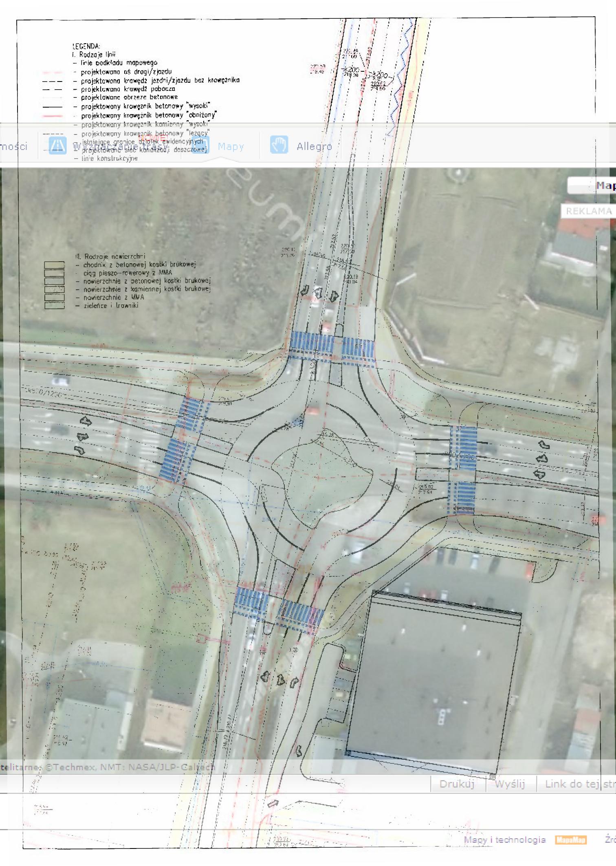Screen dimensions: 616x866
Task: Click the orange MapaMap logo
Action: coord(570,840)
